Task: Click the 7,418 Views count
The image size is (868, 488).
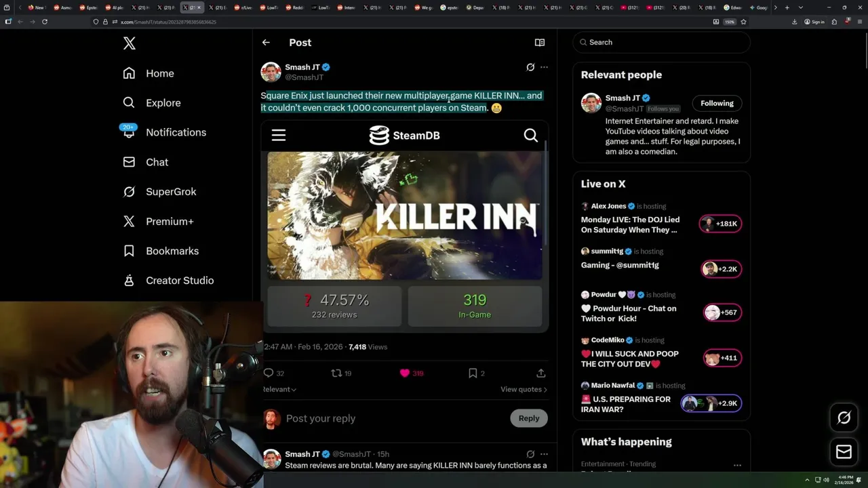Action: pos(368,347)
